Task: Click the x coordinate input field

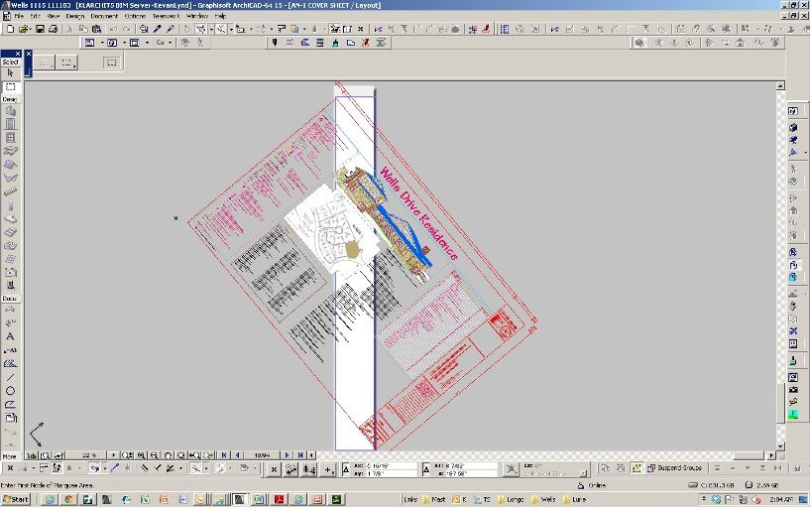Action: (390, 466)
